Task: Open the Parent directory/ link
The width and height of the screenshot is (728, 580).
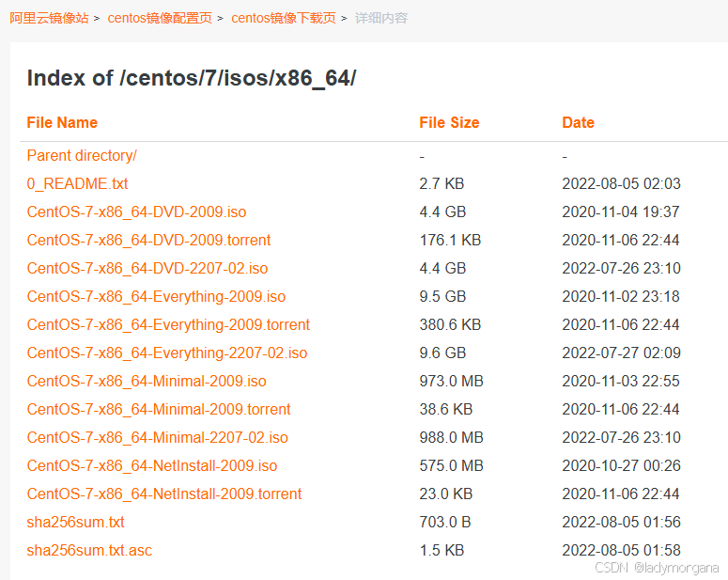Action: coord(82,156)
